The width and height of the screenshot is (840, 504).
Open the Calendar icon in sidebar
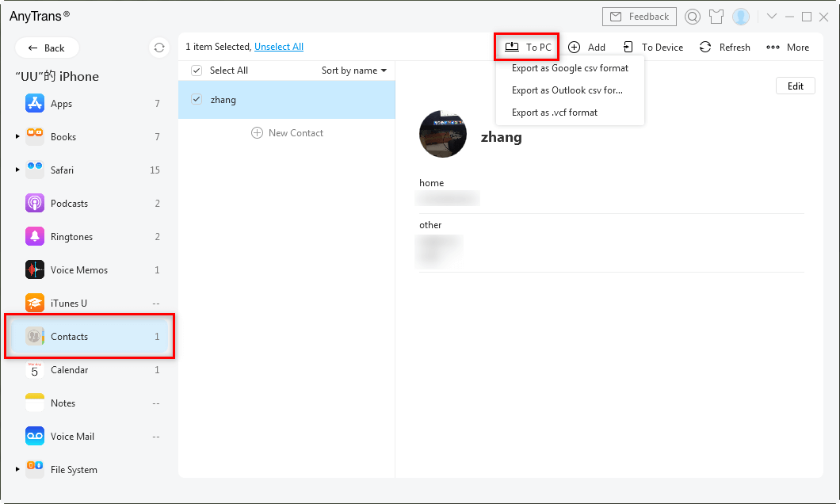pyautogui.click(x=35, y=369)
